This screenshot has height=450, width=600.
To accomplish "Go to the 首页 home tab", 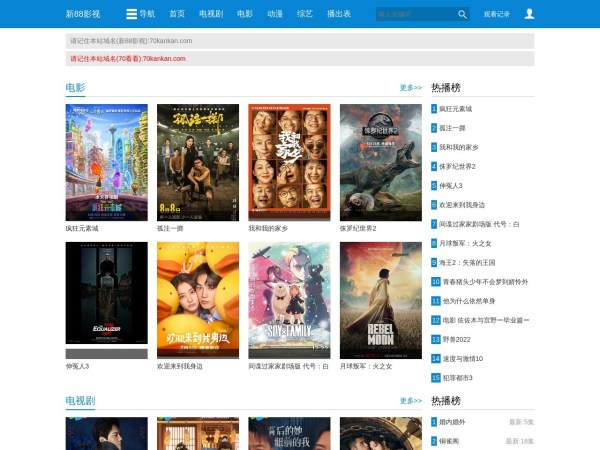I will point(177,14).
